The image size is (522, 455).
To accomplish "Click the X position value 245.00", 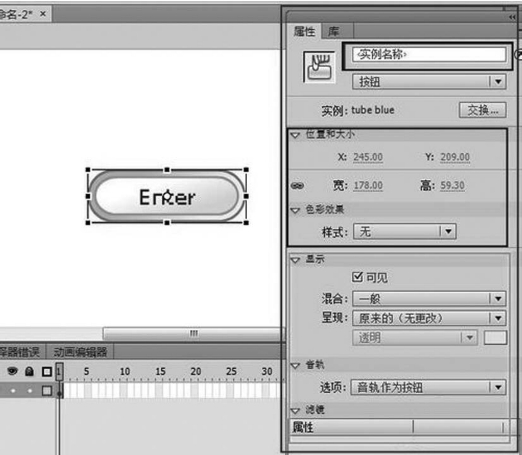I will click(368, 157).
